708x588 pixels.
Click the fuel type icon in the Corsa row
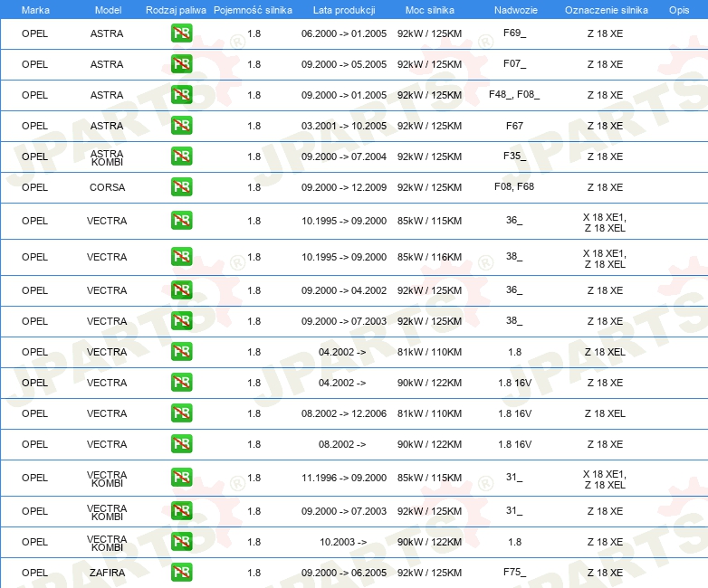181,187
